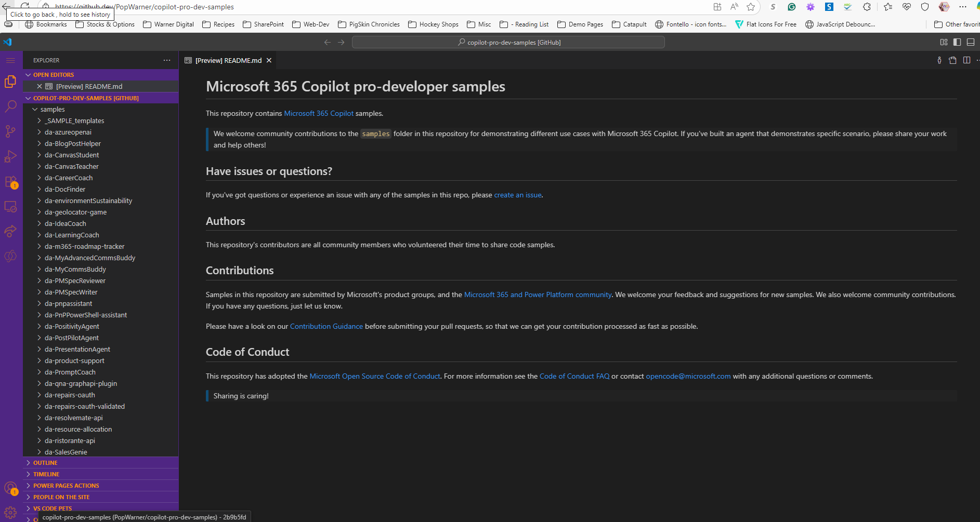Open browser Settings and more menu
Image resolution: width=980 pixels, height=522 pixels.
(963, 7)
